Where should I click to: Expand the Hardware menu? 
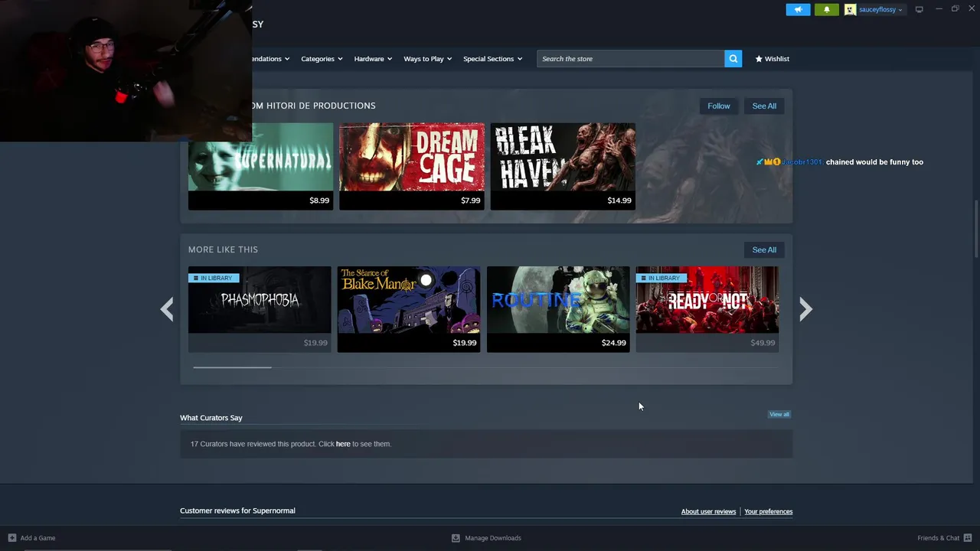coord(373,59)
